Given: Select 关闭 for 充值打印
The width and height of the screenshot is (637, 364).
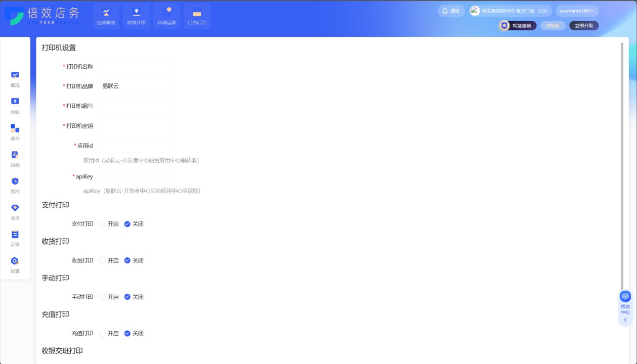Looking at the screenshot, I should coord(134,333).
